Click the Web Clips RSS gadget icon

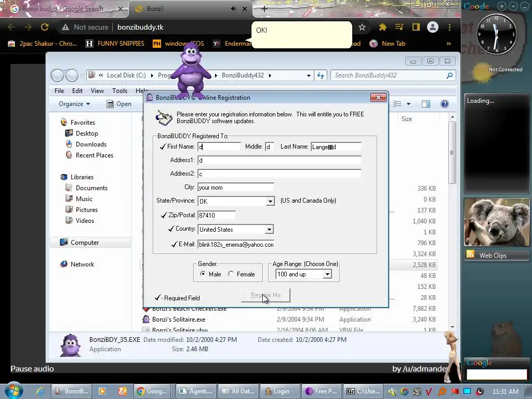pyautogui.click(x=470, y=255)
